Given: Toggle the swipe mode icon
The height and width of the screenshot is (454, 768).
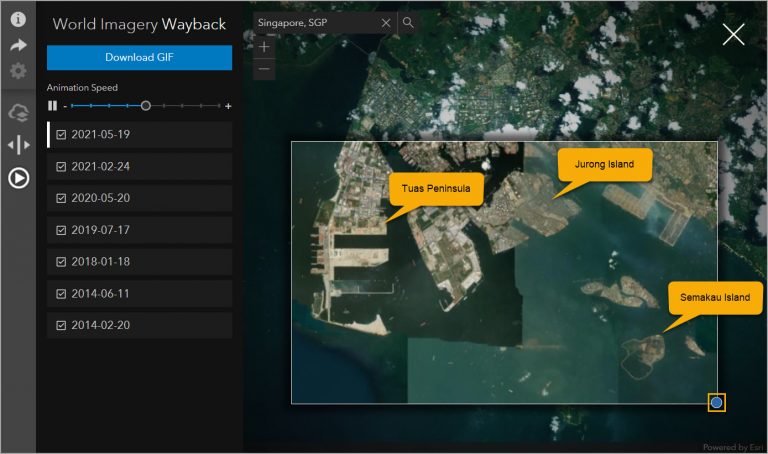Looking at the screenshot, I should click(x=19, y=145).
